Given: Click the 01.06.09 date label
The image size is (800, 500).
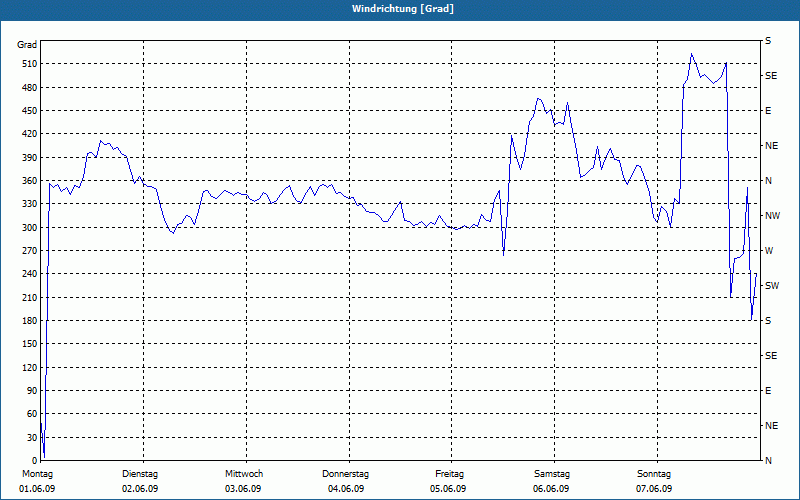Looking at the screenshot, I should coord(37,489).
